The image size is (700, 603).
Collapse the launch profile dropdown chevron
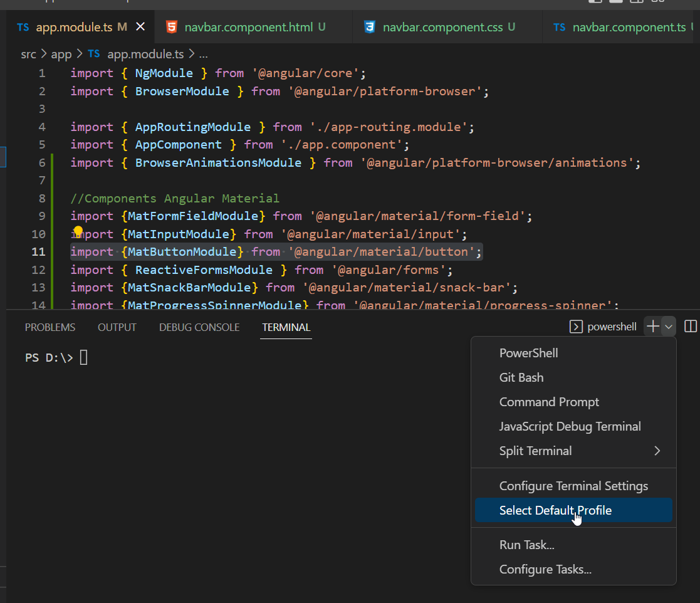tap(669, 326)
